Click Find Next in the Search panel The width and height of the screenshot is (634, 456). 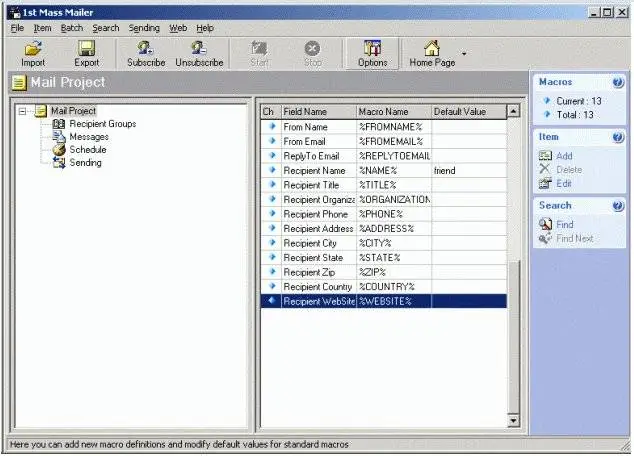[575, 239]
